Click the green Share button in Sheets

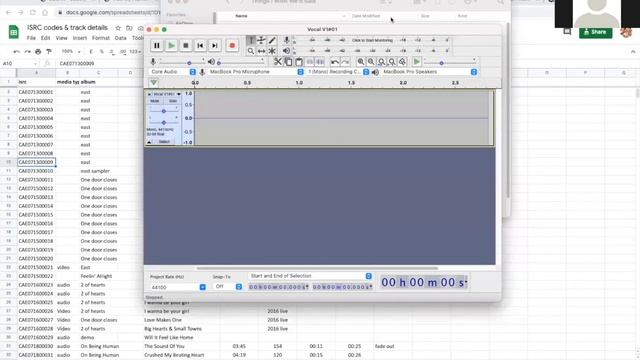coord(596,32)
